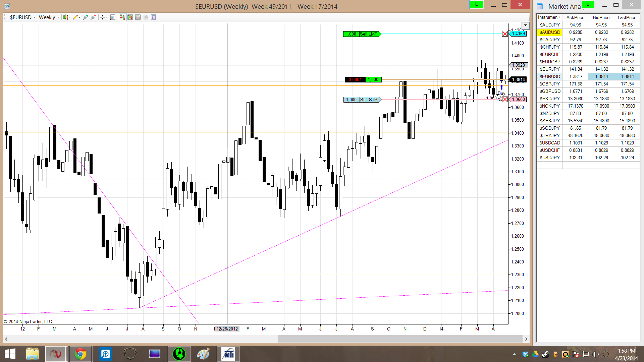Click the data series candlestick icon
Screen dimensions: 644x362
130,17
